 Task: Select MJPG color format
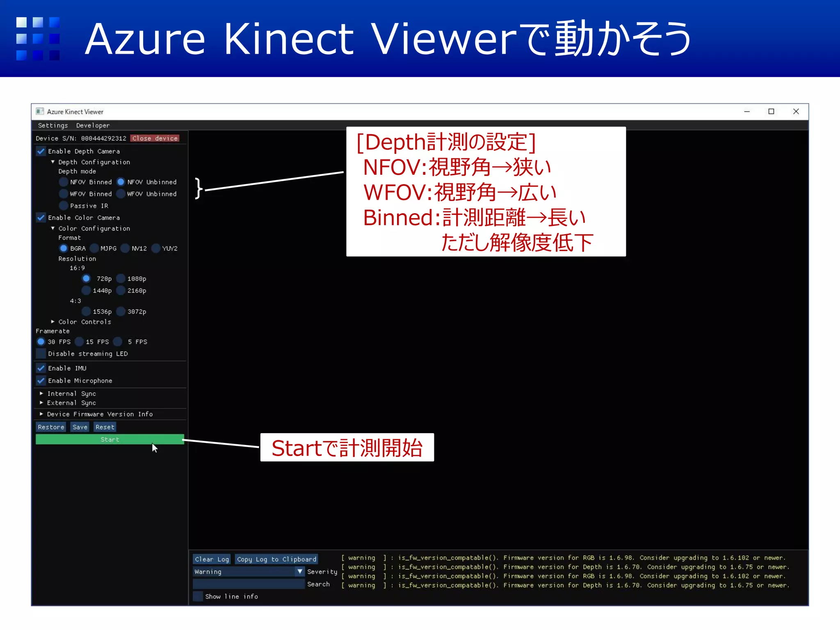pos(94,248)
